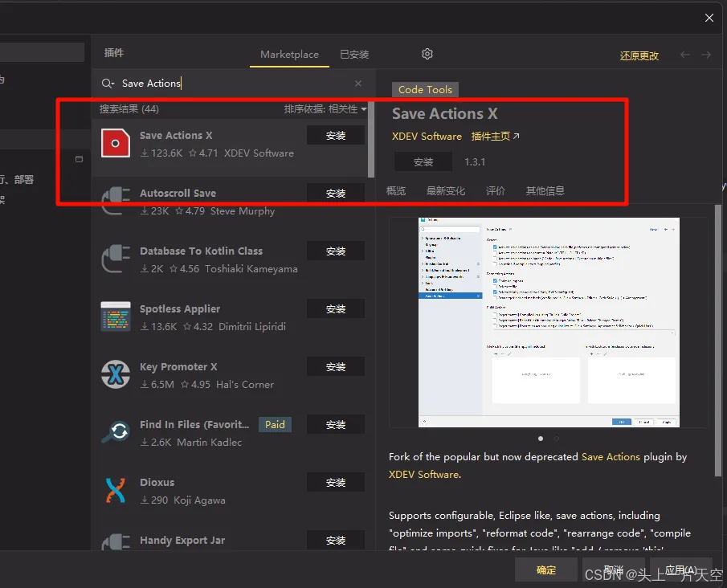Click the 插件 plugins heading
The width and height of the screenshot is (727, 588).
tap(114, 53)
